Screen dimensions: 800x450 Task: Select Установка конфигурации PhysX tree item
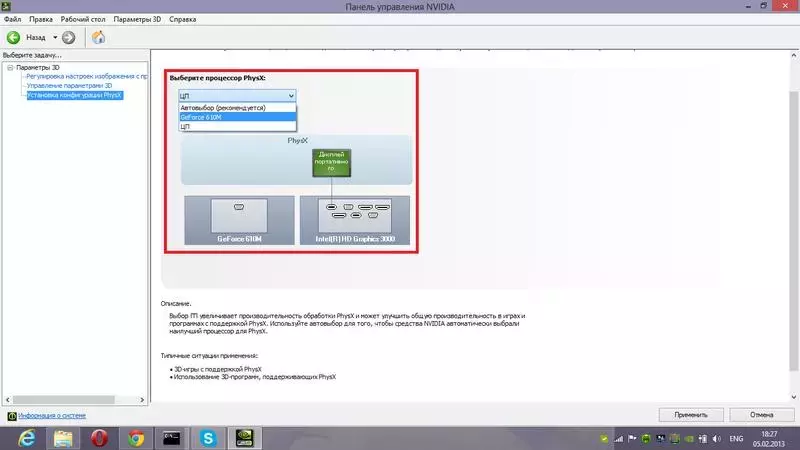click(x=74, y=95)
